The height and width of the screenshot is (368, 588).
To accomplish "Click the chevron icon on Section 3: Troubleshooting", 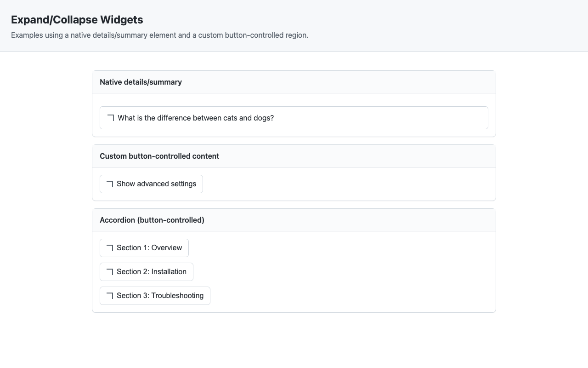I will [x=110, y=295].
